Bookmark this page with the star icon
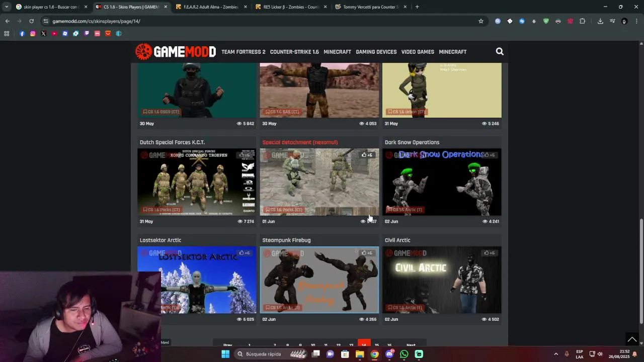Screen dimensions: 644x362 tap(480, 21)
